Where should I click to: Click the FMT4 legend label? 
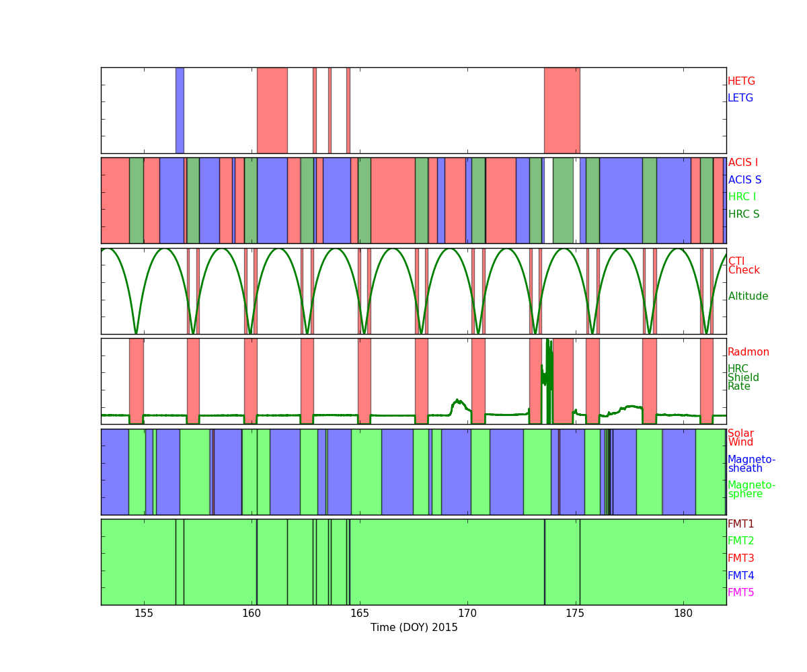pyautogui.click(x=740, y=576)
